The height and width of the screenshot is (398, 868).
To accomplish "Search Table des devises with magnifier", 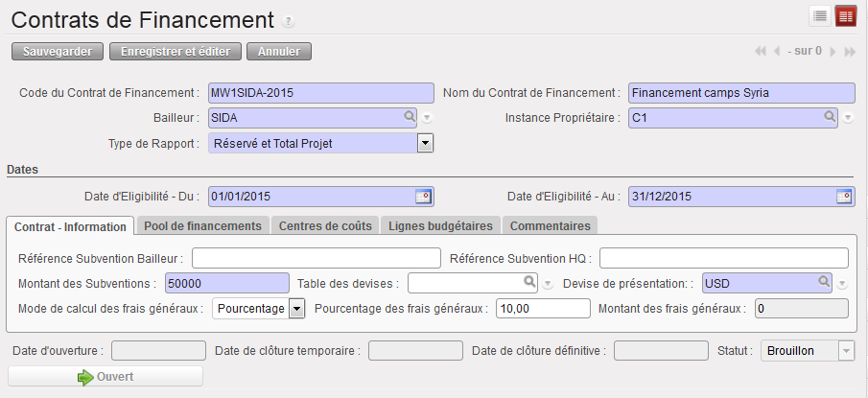I will click(x=528, y=282).
